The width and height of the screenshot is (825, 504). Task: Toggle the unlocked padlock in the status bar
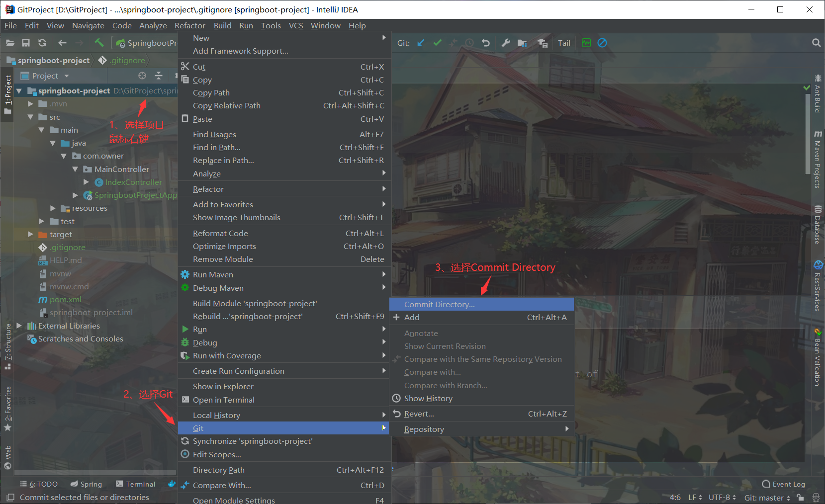click(x=800, y=497)
